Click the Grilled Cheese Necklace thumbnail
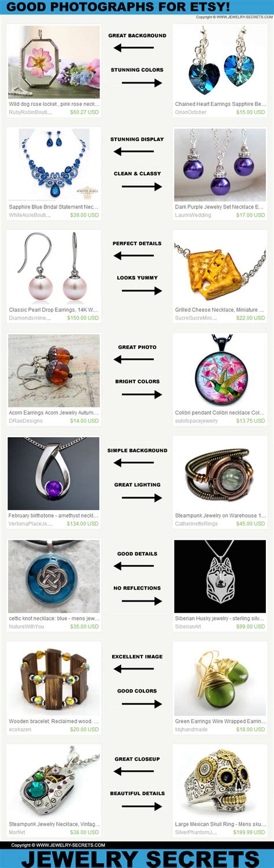The height and width of the screenshot is (868, 274). click(220, 268)
